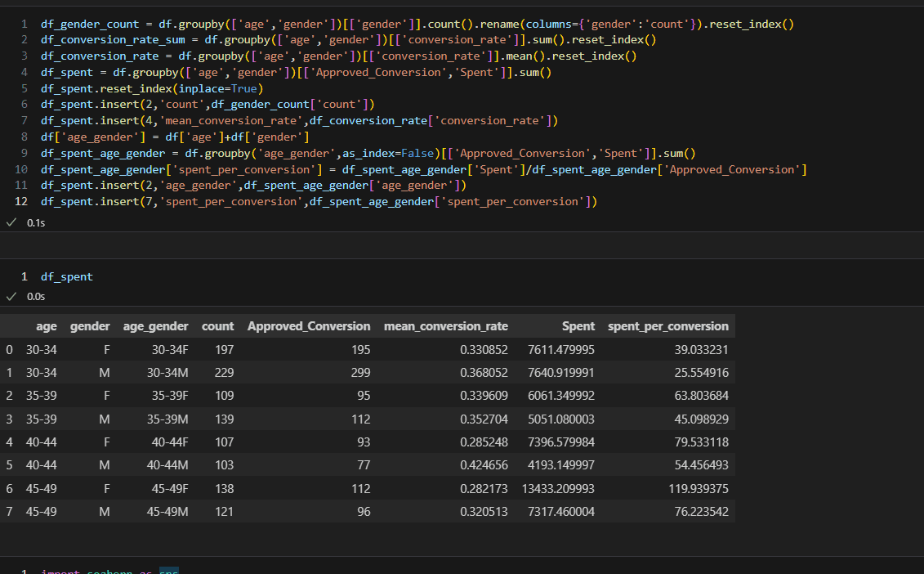Click Spent value 7640.919991
The width and height of the screenshot is (924, 574).
[561, 373]
